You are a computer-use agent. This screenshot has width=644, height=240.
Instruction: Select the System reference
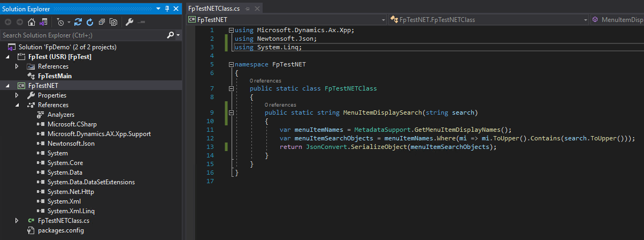57,153
